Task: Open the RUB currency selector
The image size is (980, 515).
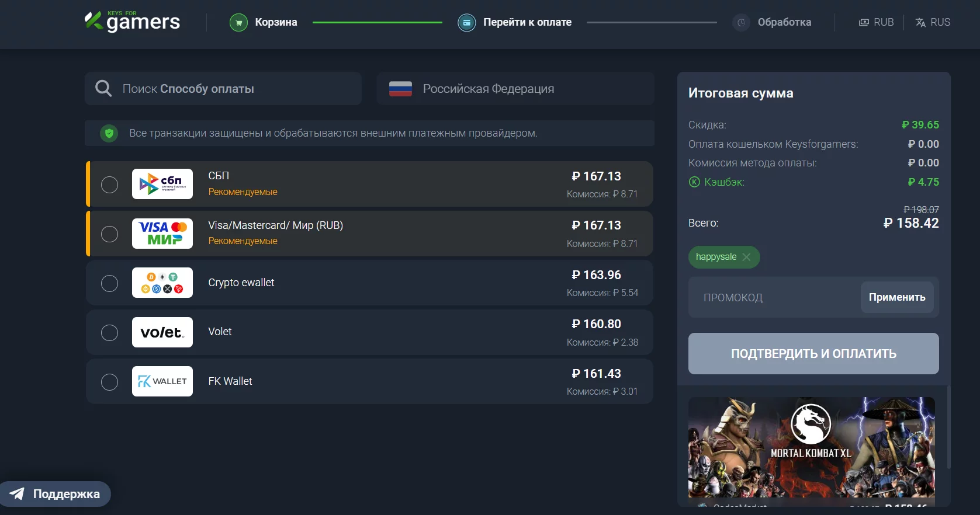Action: (x=876, y=22)
